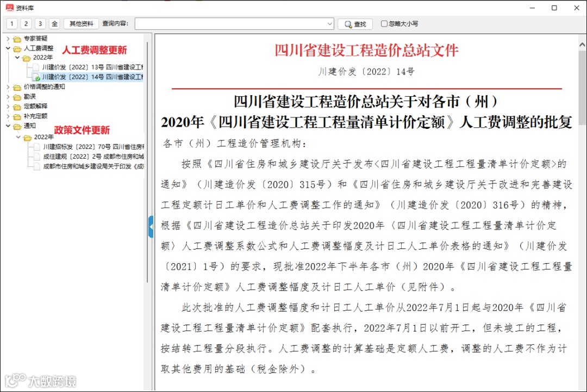Click the document icon for 川建价发〔2022〕13号

[36, 67]
